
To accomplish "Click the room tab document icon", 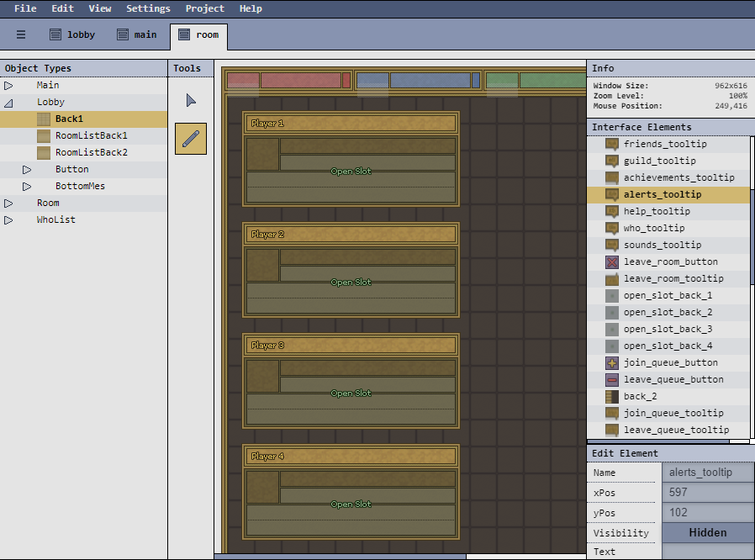I will click(184, 34).
